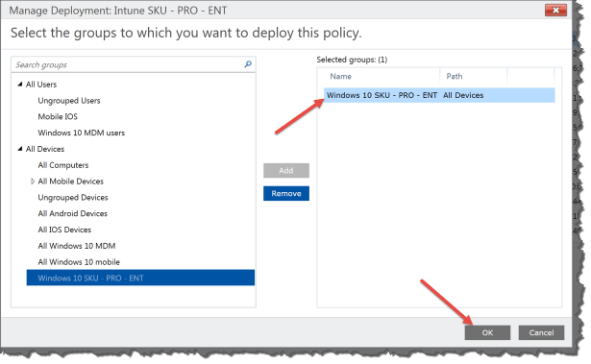Viewport: 591px width, 364px height.
Task: Select All IOS Devices group
Action: pyautogui.click(x=64, y=230)
